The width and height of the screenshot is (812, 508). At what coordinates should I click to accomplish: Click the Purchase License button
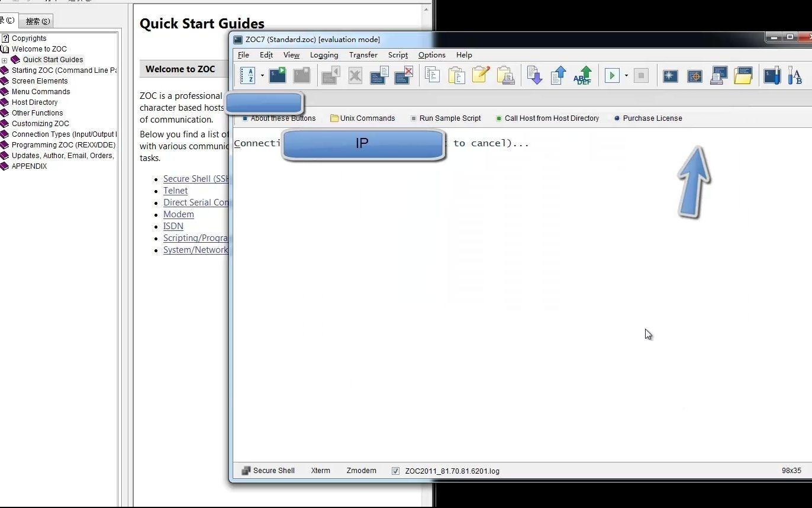point(648,118)
